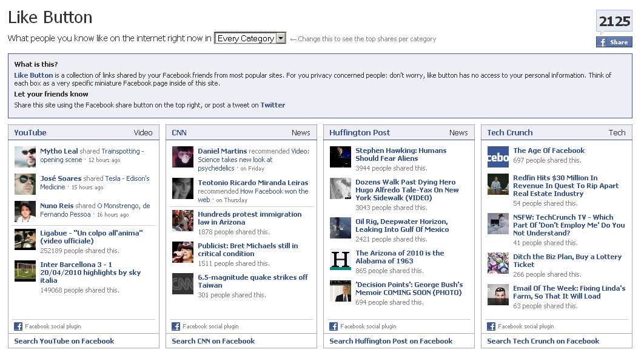Open Teotonio Ricardo Miranda Leiras link
This screenshot has width=644, height=352.
(253, 183)
